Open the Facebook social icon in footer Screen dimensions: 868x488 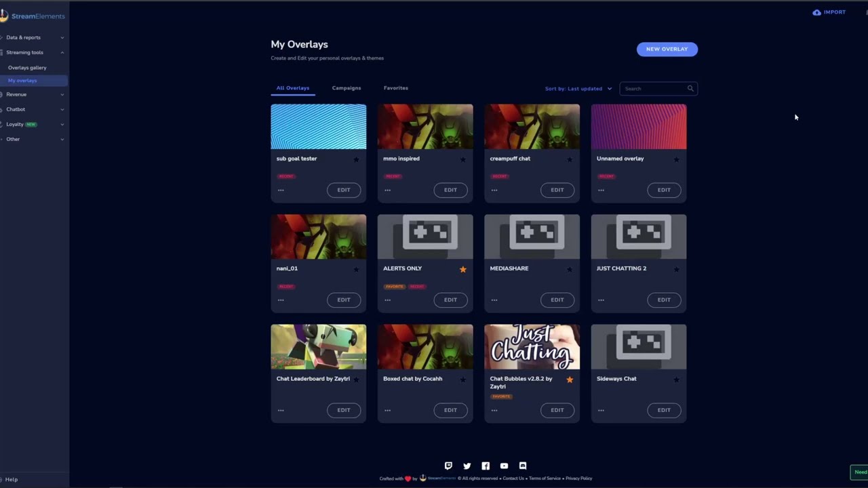(x=486, y=466)
